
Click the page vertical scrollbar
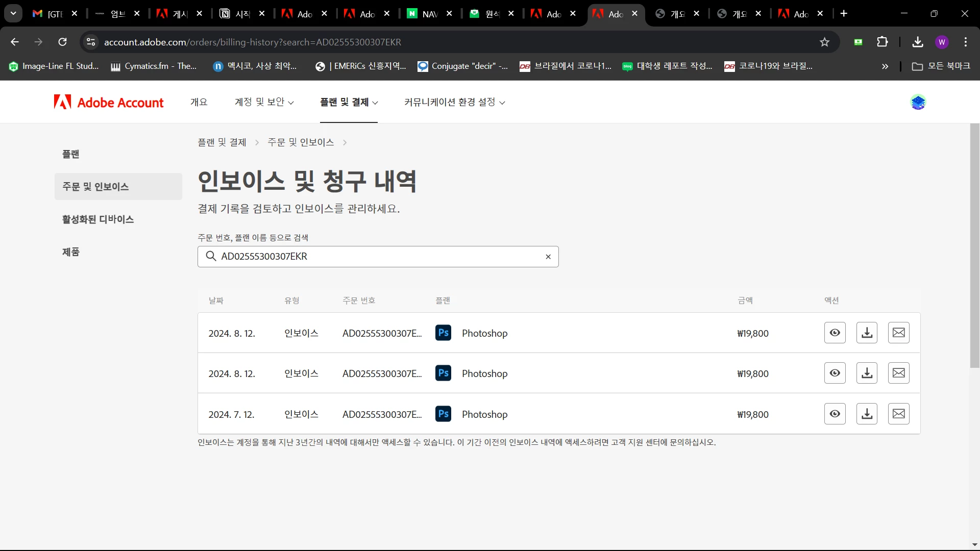(x=974, y=245)
